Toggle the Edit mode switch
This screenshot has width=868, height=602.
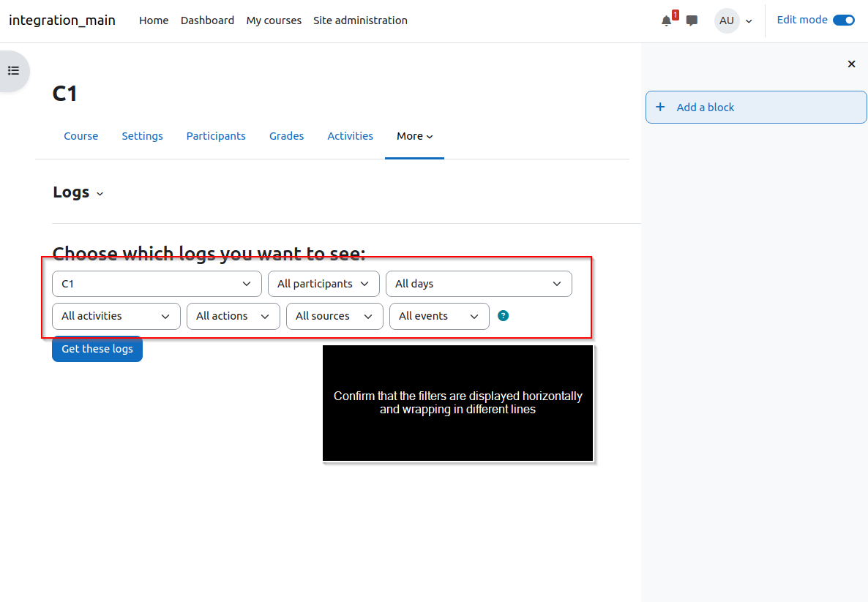844,20
